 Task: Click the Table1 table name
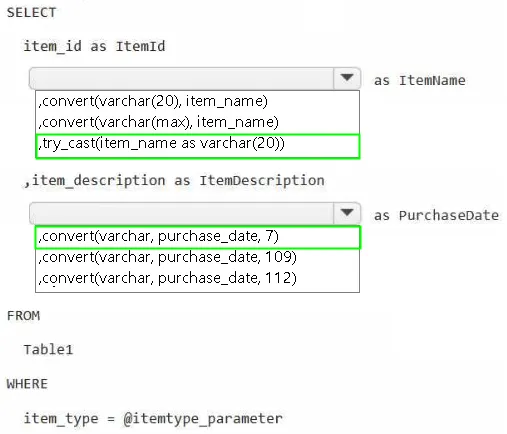pyautogui.click(x=48, y=350)
